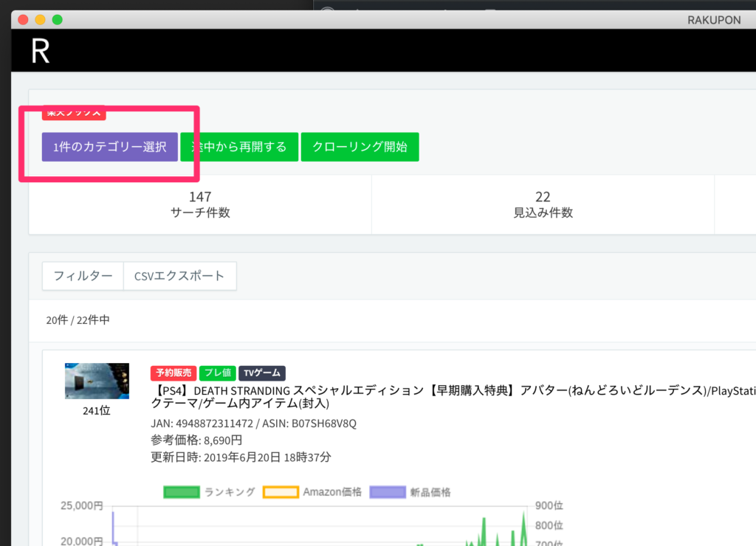Click the white R logo in header
Image resolution: width=756 pixels, height=546 pixels.
pos(40,51)
